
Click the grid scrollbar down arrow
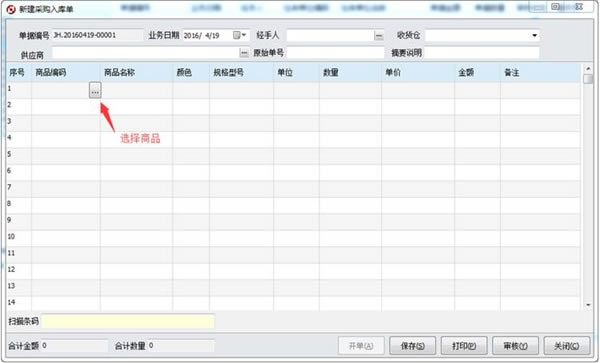588,305
